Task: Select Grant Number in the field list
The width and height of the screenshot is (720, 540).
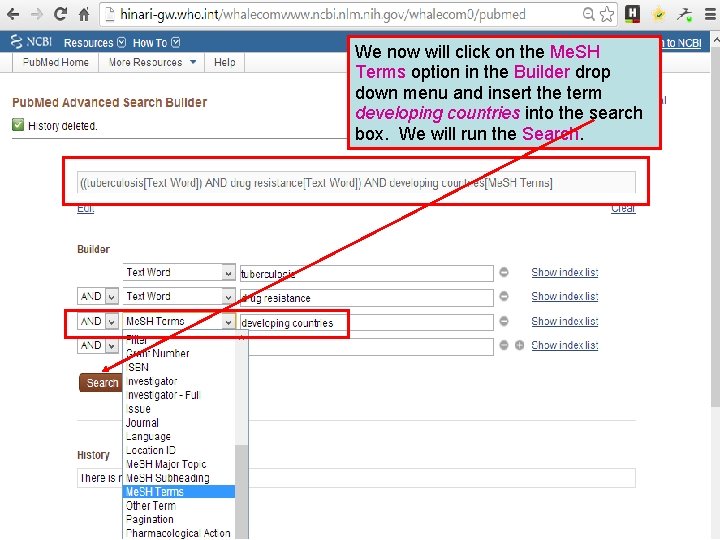Action: 179,353
